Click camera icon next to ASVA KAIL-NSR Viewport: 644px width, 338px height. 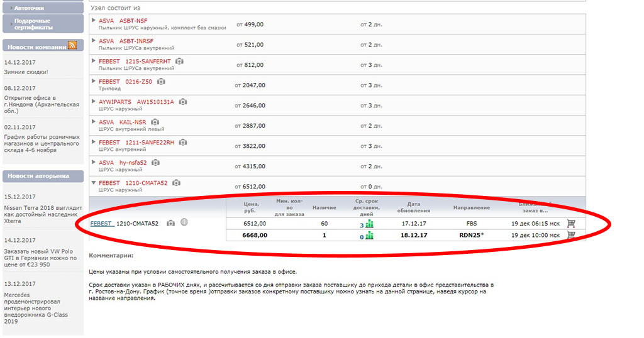point(155,122)
